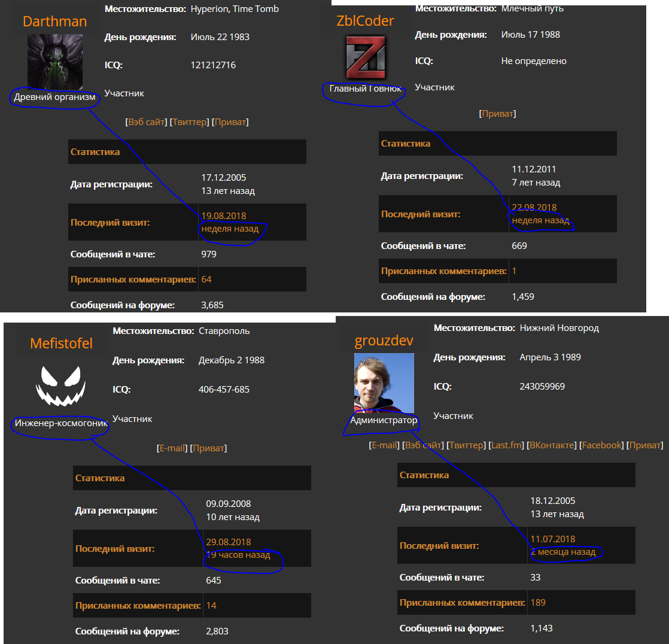Click Mefistofel's Приват link

click(208, 448)
